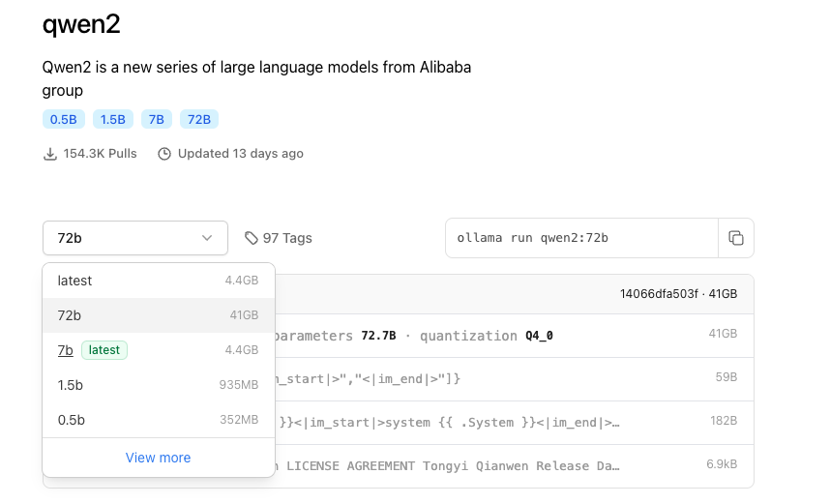Screen dimensions: 830x504
Task: Click View more in the dropdown
Action: pyautogui.click(x=158, y=458)
